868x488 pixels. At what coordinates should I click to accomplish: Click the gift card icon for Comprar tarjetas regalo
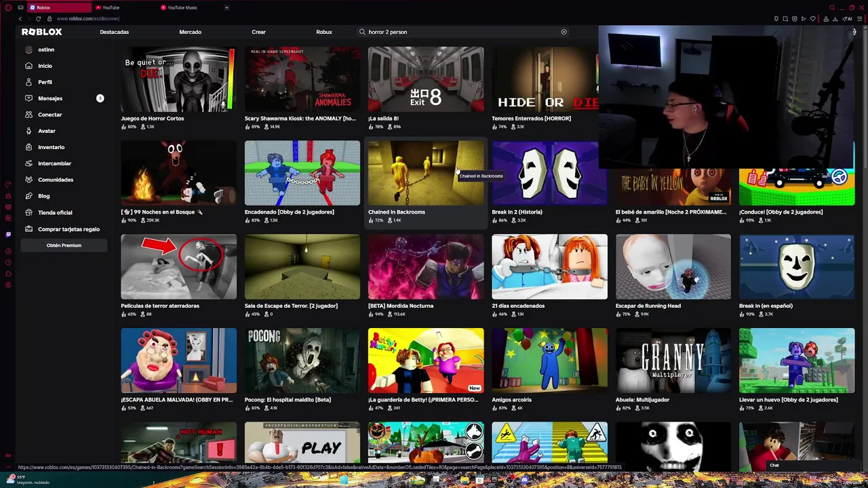(28, 229)
